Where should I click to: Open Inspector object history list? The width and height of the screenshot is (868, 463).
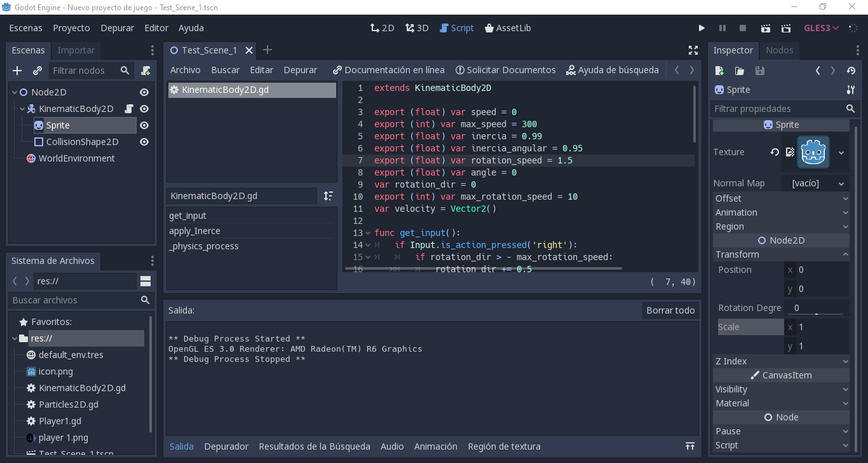[851, 71]
